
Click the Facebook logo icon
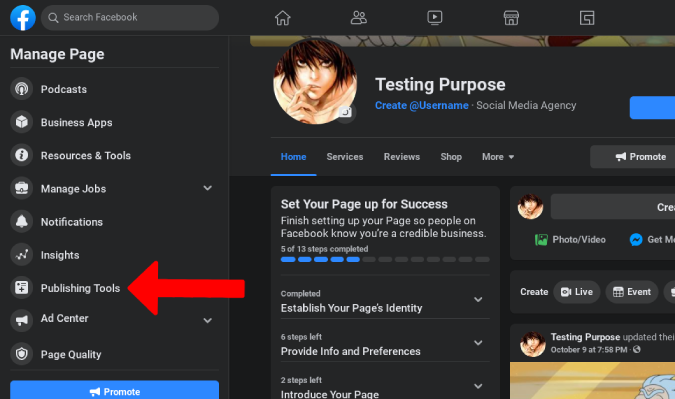pyautogui.click(x=23, y=18)
